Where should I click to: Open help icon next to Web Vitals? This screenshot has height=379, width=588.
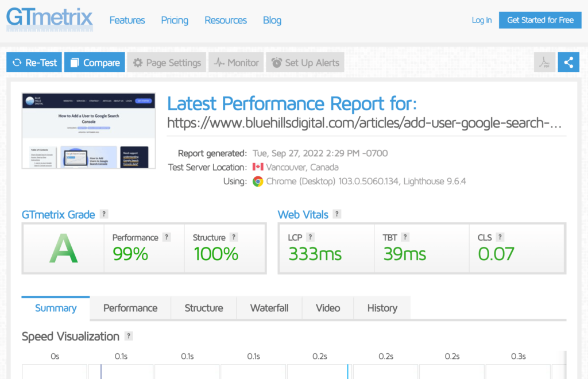pos(336,214)
